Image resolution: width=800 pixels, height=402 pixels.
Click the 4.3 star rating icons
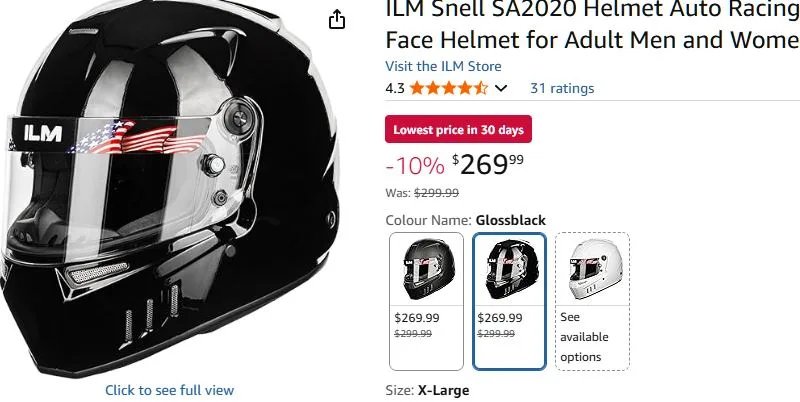coord(448,88)
